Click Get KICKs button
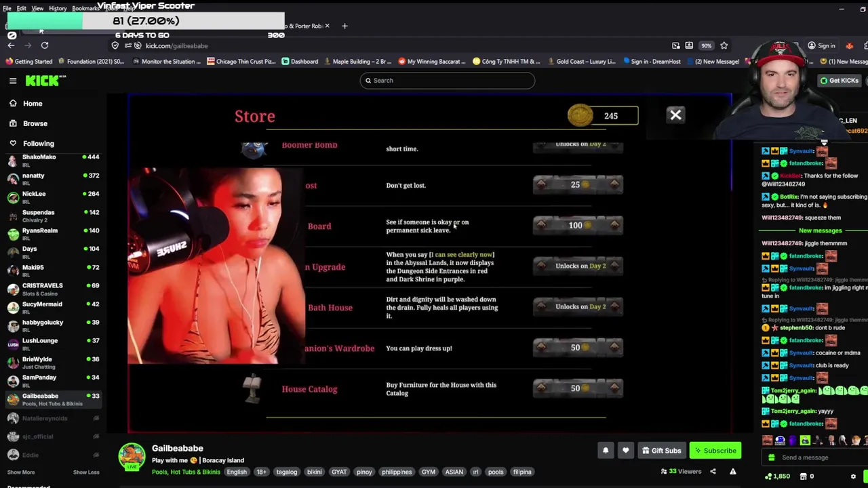This screenshot has height=488, width=868. pyautogui.click(x=839, y=81)
